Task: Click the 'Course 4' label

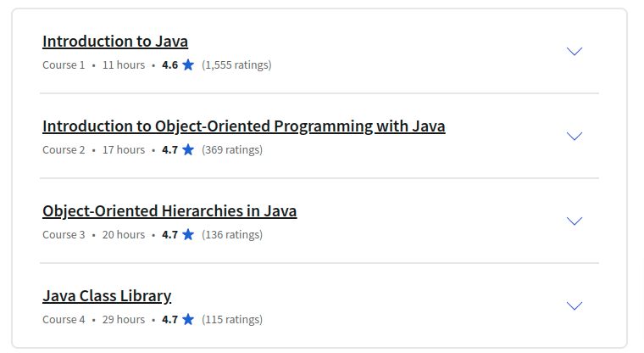Action: click(x=64, y=319)
